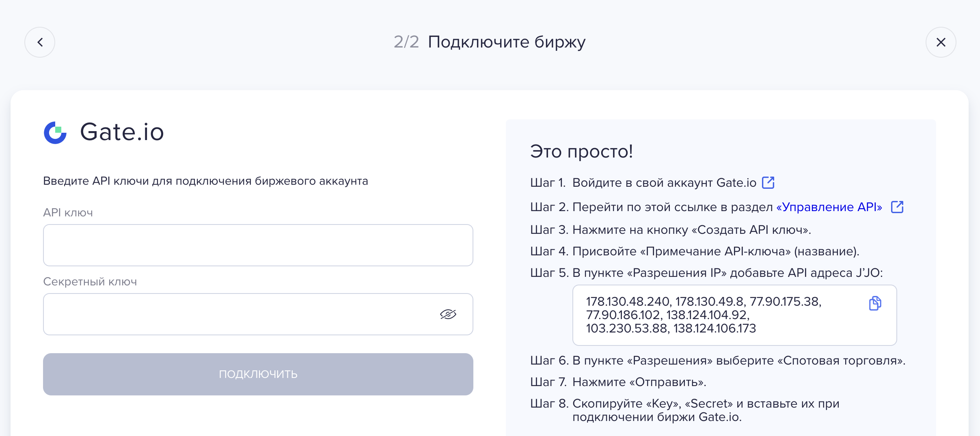
Task: Click the ПОДКЛЮЧИТЬ button
Action: (x=258, y=374)
